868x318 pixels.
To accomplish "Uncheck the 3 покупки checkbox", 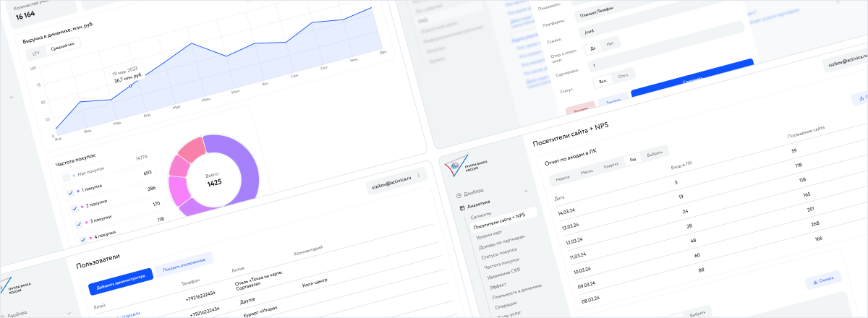I will (x=80, y=224).
